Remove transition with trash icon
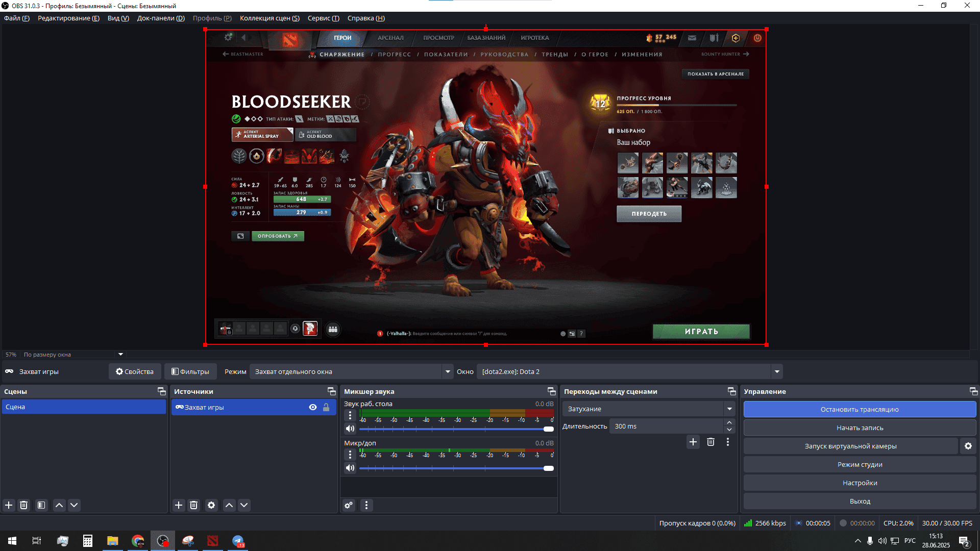Image resolution: width=980 pixels, height=551 pixels. point(710,442)
